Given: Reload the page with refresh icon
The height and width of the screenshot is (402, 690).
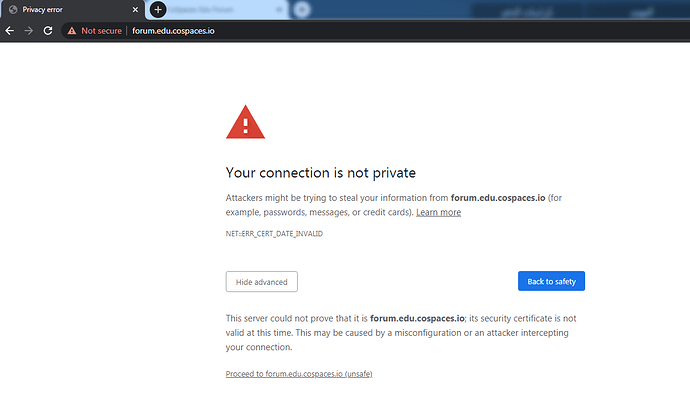Looking at the screenshot, I should coord(48,31).
